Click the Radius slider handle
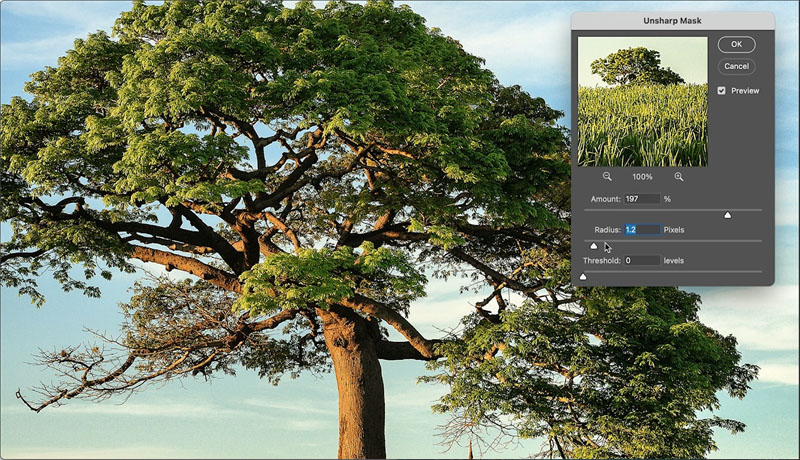 (x=593, y=246)
